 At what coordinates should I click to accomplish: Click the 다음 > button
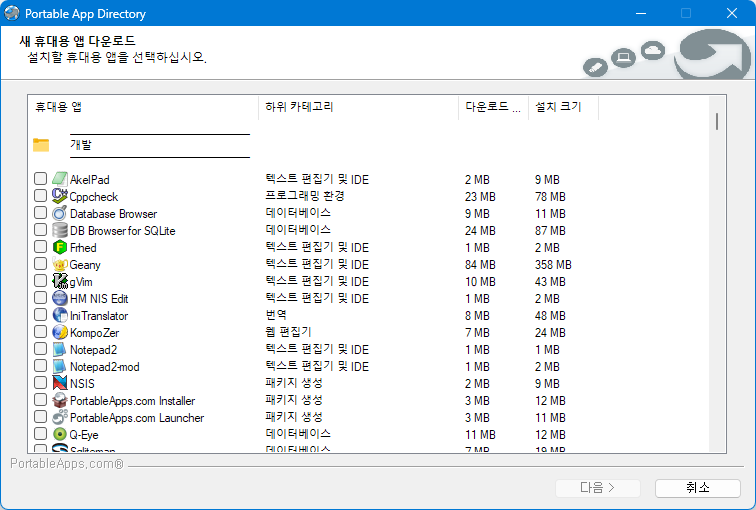(x=598, y=488)
